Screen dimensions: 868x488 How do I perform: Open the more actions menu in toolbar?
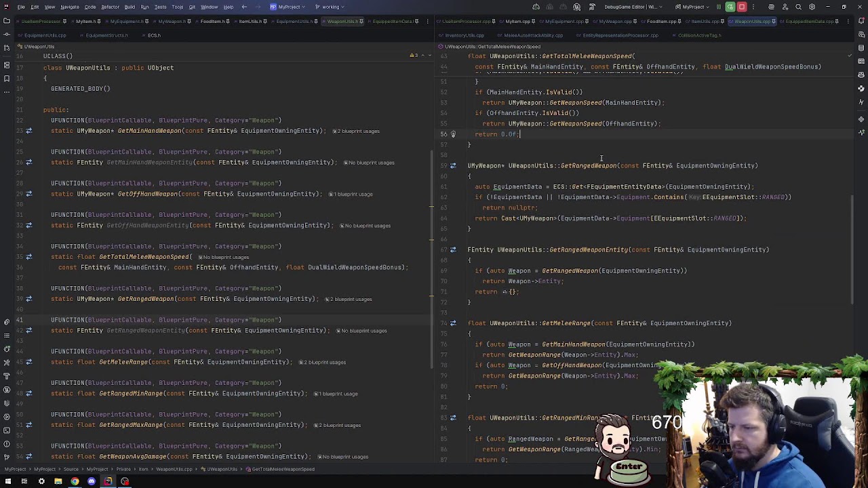753,7
